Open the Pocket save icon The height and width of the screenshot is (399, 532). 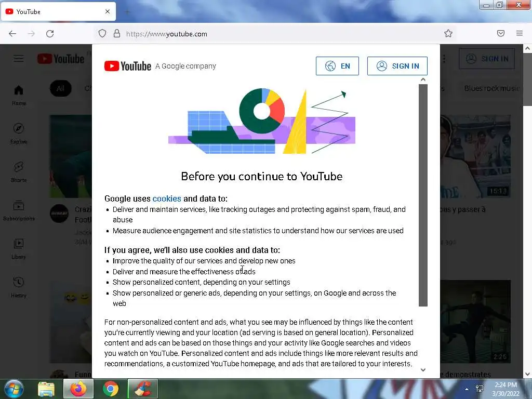(500, 33)
